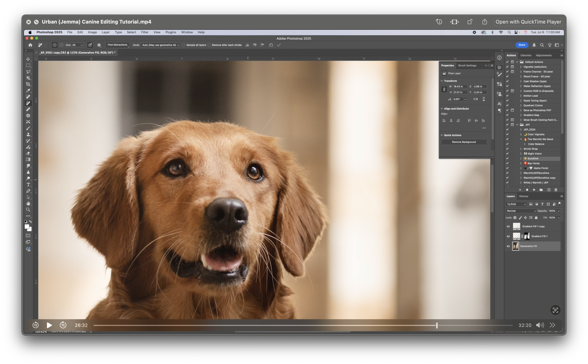Select the Clone Stamp tool
This screenshot has height=364, width=588.
tap(28, 134)
